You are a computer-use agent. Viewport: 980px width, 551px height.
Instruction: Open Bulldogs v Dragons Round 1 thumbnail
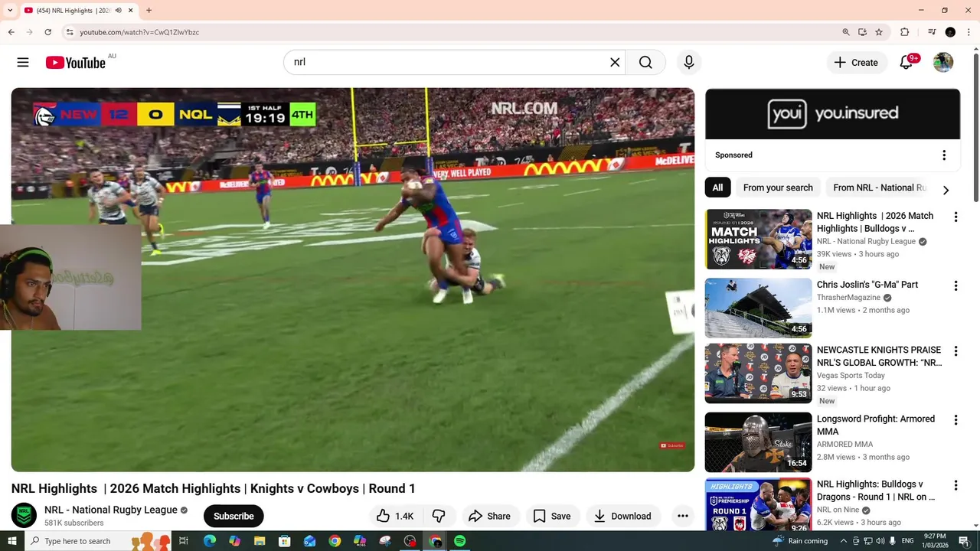[758, 505]
